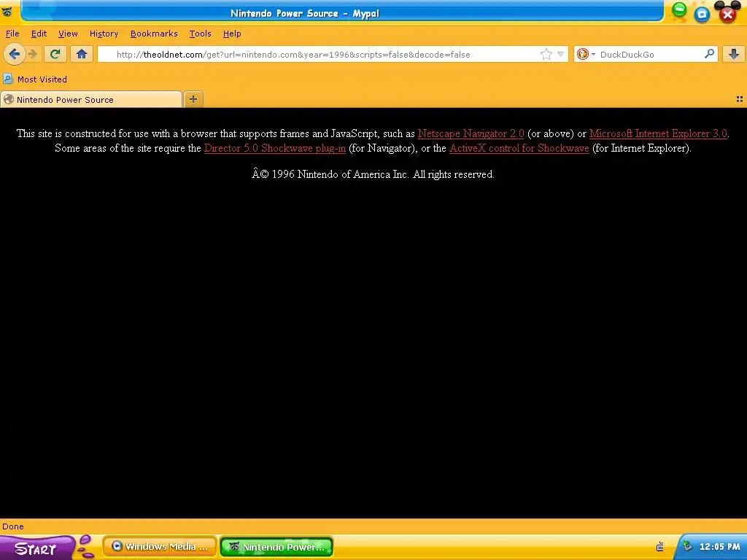The height and width of the screenshot is (560, 747).
Task: Open the Tools menu
Action: click(x=200, y=34)
